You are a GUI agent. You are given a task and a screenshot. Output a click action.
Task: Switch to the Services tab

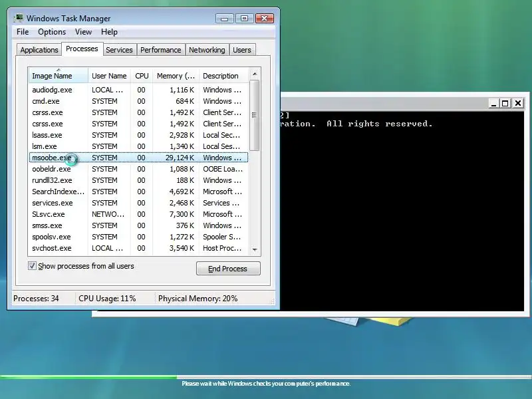pos(119,50)
